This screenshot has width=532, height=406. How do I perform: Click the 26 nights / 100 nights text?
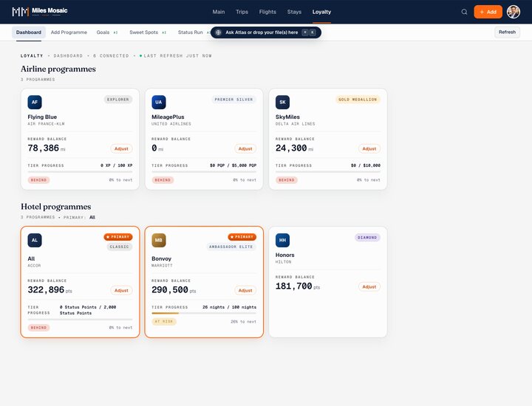pyautogui.click(x=229, y=307)
